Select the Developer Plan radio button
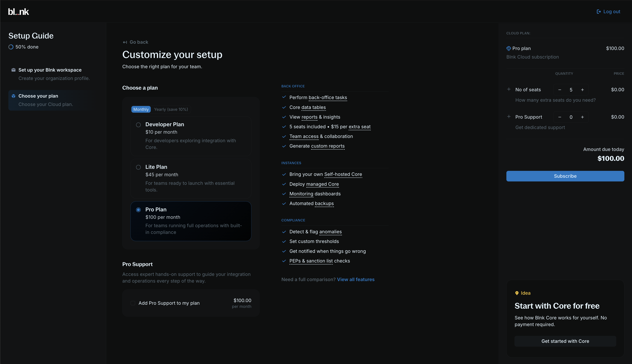The image size is (632, 364). [138, 125]
